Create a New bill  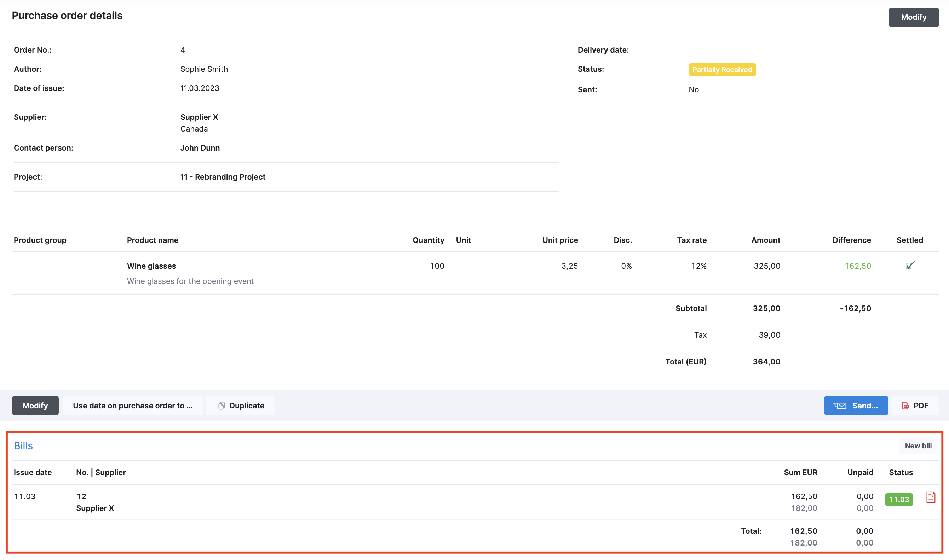tap(918, 446)
